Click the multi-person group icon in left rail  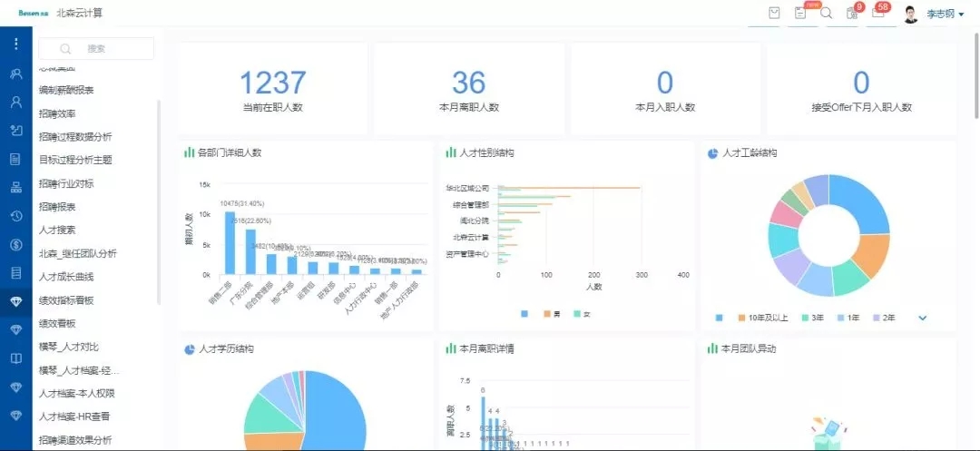coord(16,74)
